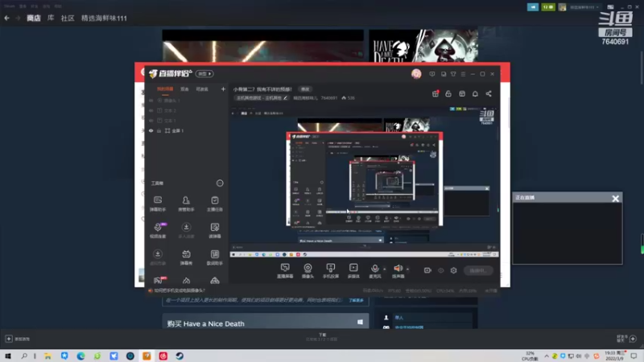The image size is (644, 362).
Task: Edit stream category 主机其他游戏
Action: (x=261, y=98)
